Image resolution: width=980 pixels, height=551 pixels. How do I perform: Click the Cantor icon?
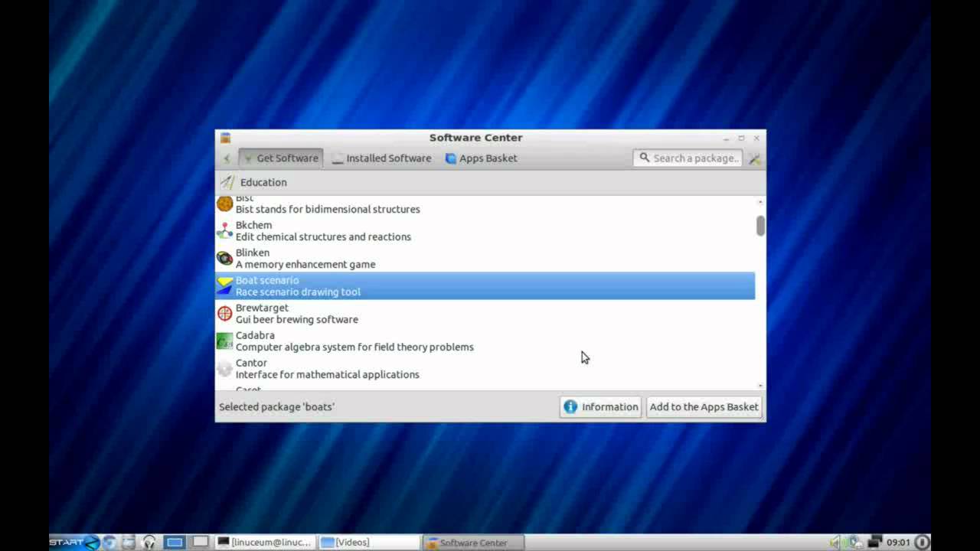224,368
